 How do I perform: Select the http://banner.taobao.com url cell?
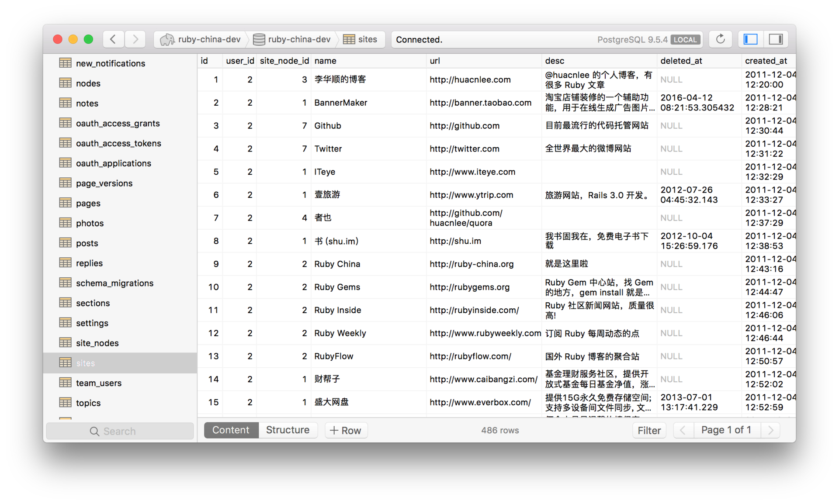(x=484, y=103)
